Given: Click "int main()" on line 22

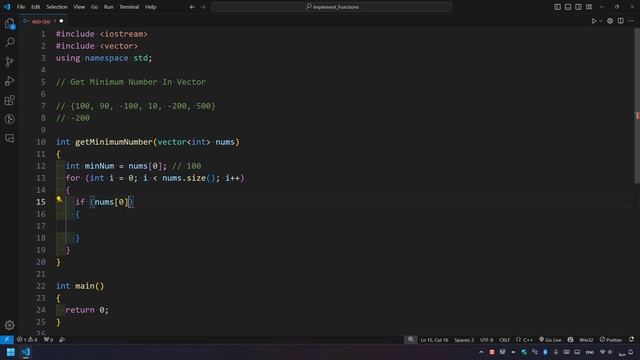Looking at the screenshot, I should (80, 286).
